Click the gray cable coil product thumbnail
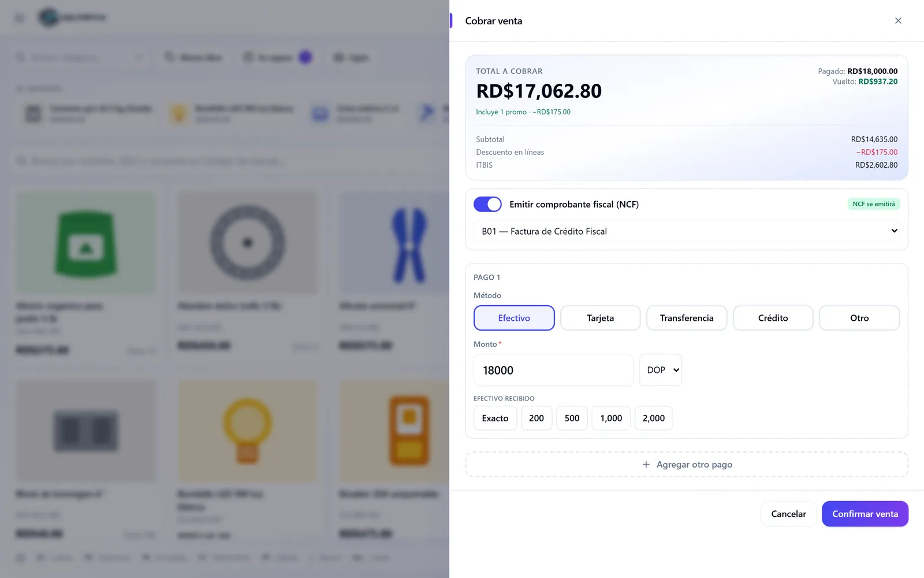This screenshot has width=924, height=578. click(x=248, y=243)
